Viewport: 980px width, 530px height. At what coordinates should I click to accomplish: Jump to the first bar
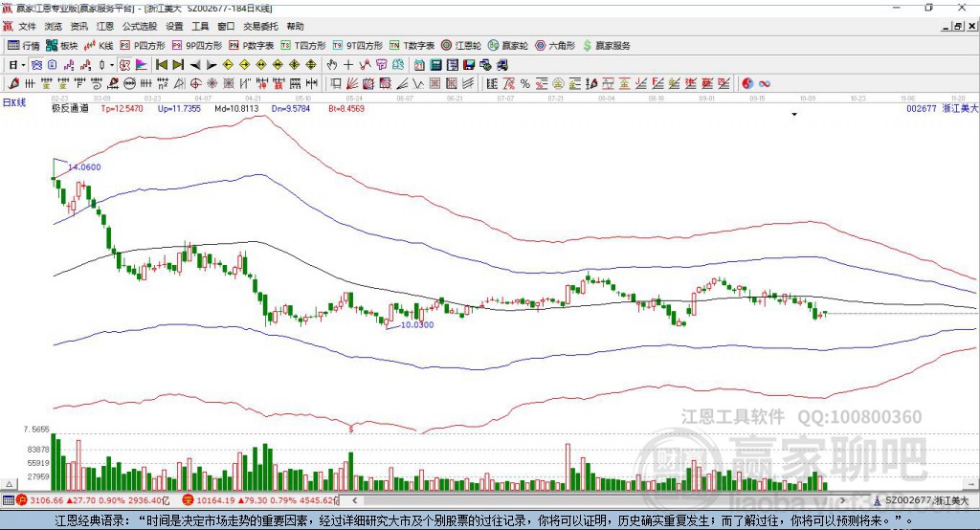tap(161, 65)
